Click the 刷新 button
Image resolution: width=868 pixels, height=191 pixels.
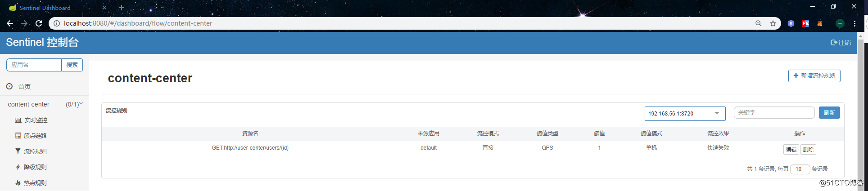pyautogui.click(x=829, y=112)
